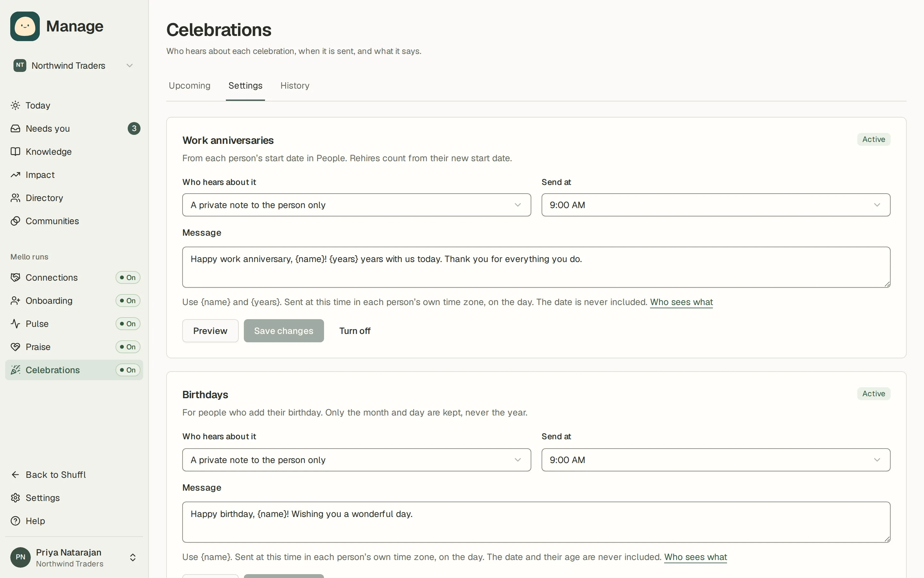Click the Directory people icon
Screen dimensions: 924x578
(15, 198)
